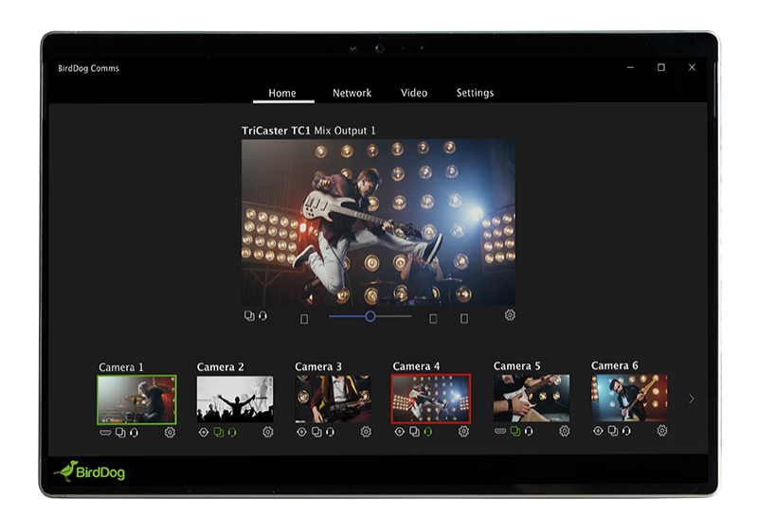Click Camera 3 eye-target icon
This screenshot has width=758, height=532.
tap(301, 432)
